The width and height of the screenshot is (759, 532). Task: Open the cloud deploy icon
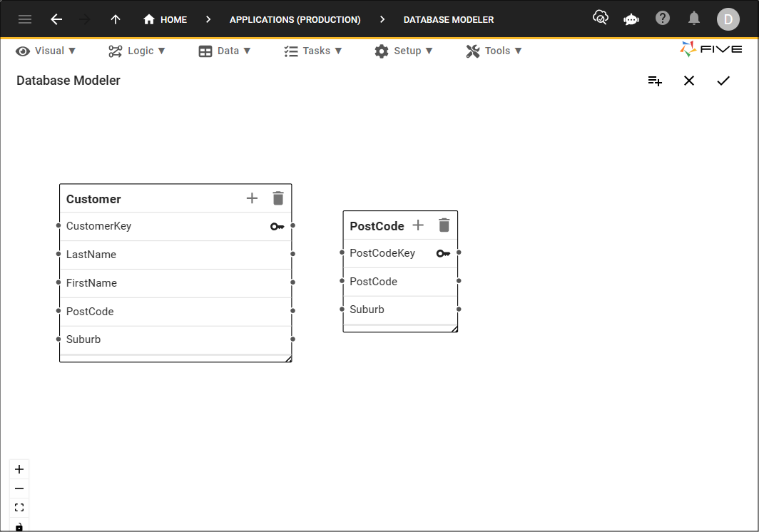pos(600,18)
